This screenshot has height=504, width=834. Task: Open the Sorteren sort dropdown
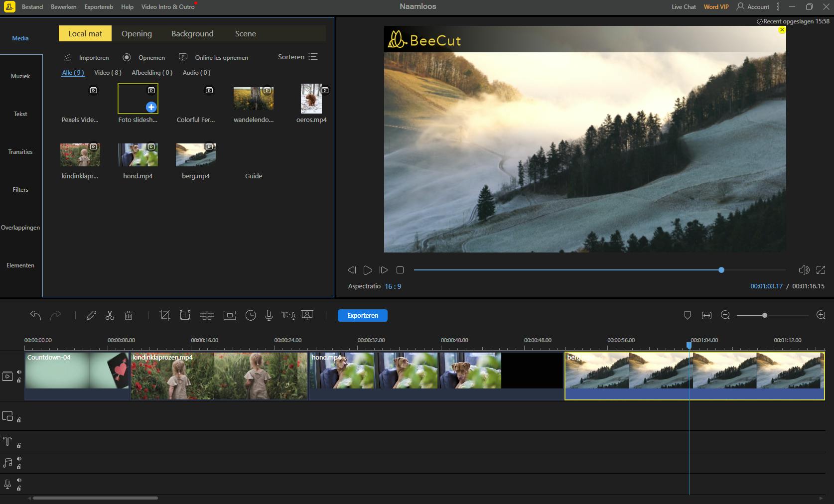pyautogui.click(x=297, y=57)
